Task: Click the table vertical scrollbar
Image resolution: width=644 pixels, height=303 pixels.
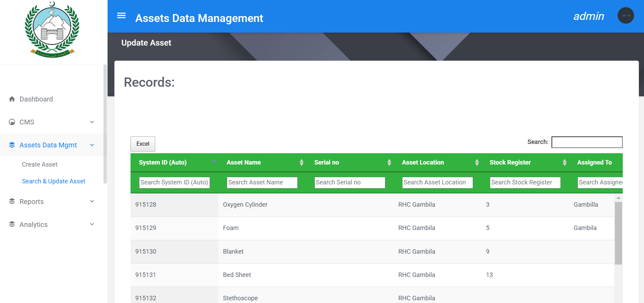Action: point(618,233)
